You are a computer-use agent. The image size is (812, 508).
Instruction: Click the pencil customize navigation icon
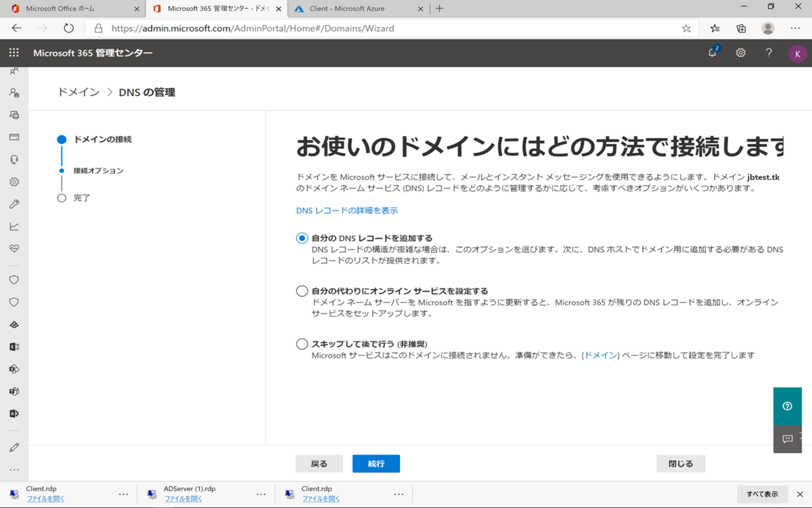(x=14, y=448)
